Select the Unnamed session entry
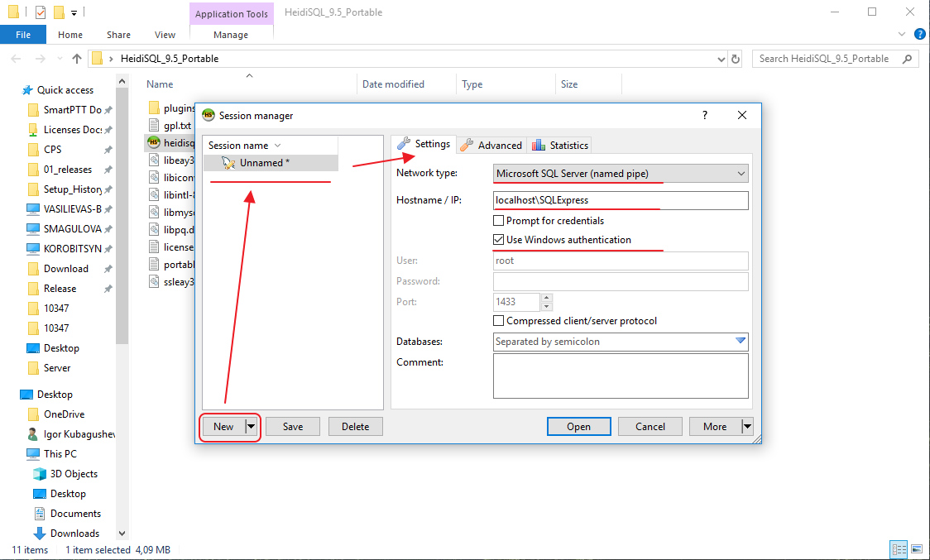The height and width of the screenshot is (560, 930). click(271, 163)
